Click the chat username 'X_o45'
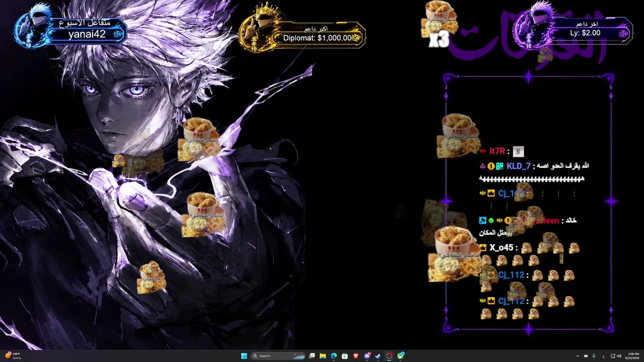The height and width of the screenshot is (362, 644). pyautogui.click(x=502, y=247)
